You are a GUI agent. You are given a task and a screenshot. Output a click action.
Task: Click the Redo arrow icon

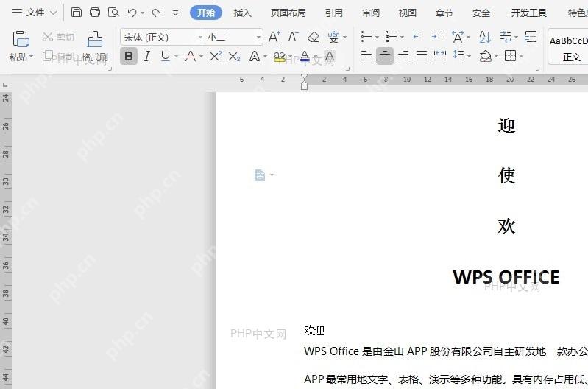tap(156, 13)
